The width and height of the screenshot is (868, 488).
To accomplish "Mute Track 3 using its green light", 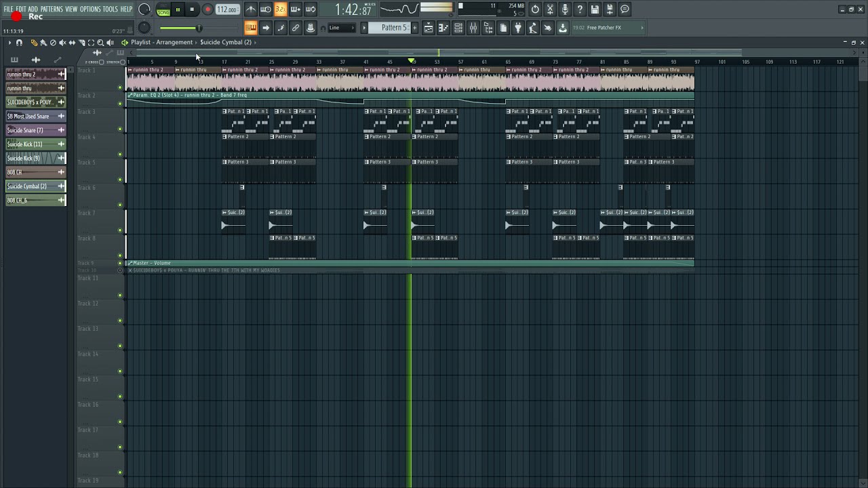I will (120, 129).
